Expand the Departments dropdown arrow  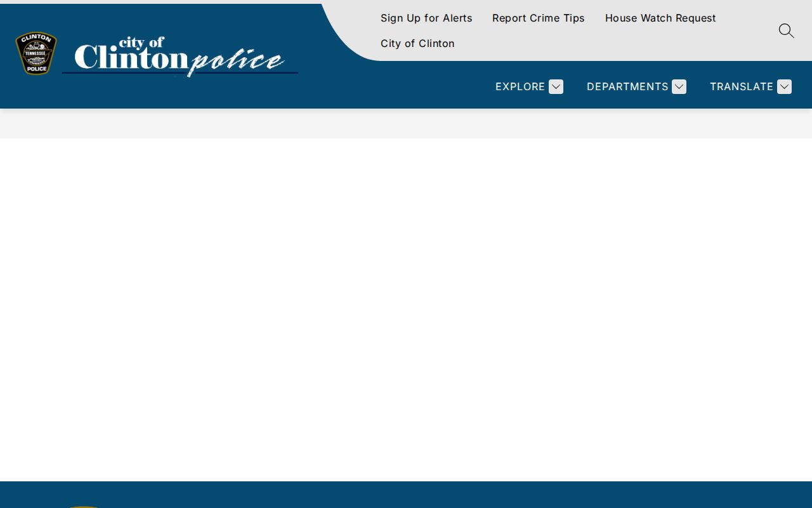pos(679,86)
